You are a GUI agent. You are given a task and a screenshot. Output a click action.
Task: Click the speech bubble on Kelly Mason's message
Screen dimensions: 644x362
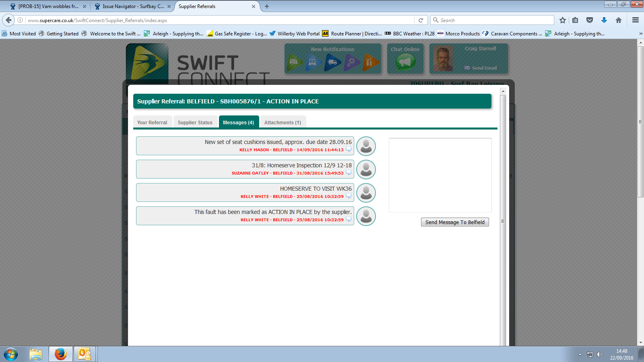coord(349,150)
